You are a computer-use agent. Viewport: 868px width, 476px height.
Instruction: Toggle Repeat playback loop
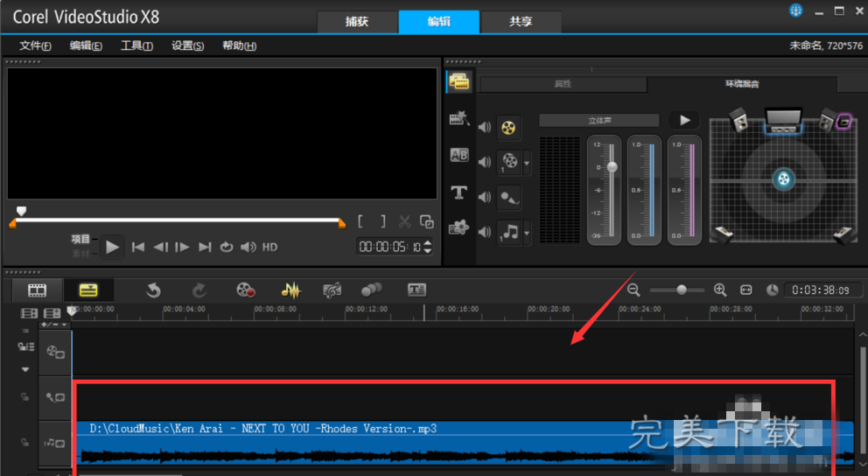pyautogui.click(x=227, y=248)
